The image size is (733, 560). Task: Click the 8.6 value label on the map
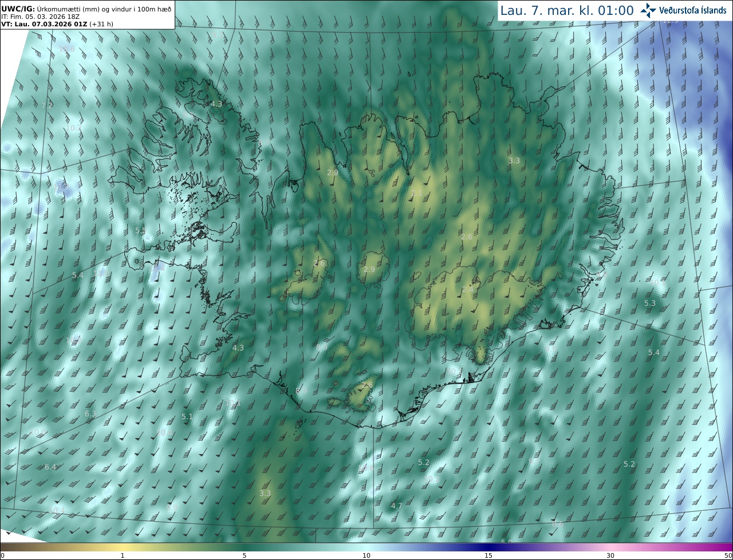coord(558,524)
